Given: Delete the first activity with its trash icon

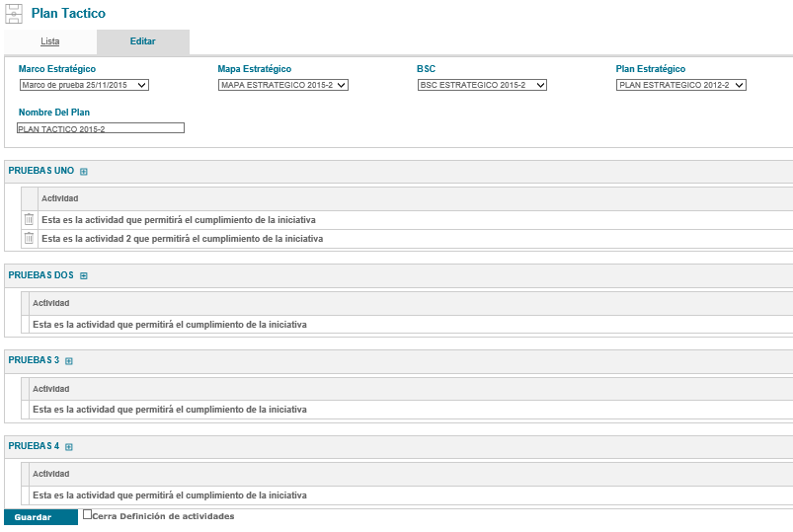Looking at the screenshot, I should 29,219.
